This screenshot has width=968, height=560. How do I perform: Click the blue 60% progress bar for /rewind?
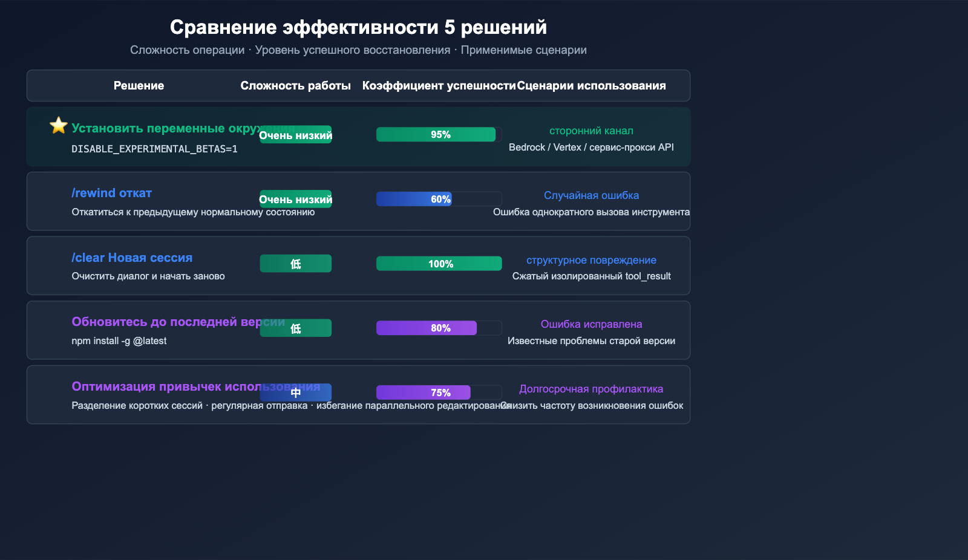pos(414,199)
